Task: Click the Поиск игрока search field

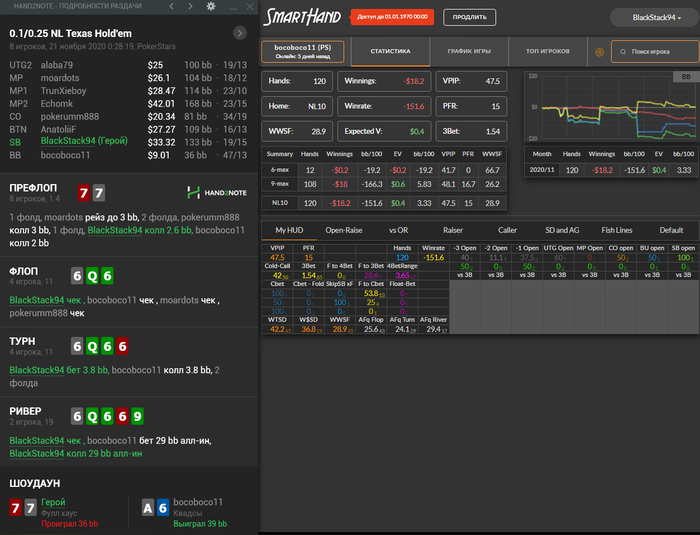Action: coord(654,52)
